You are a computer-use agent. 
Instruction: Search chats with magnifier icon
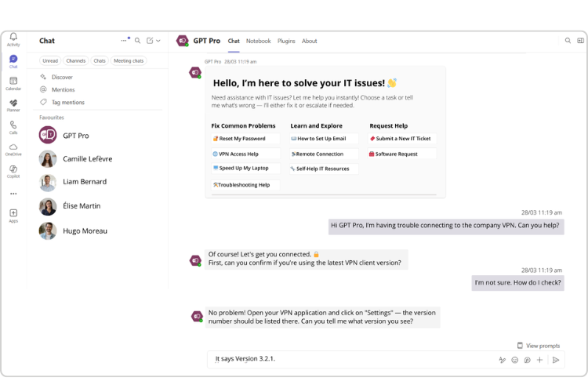tap(138, 41)
